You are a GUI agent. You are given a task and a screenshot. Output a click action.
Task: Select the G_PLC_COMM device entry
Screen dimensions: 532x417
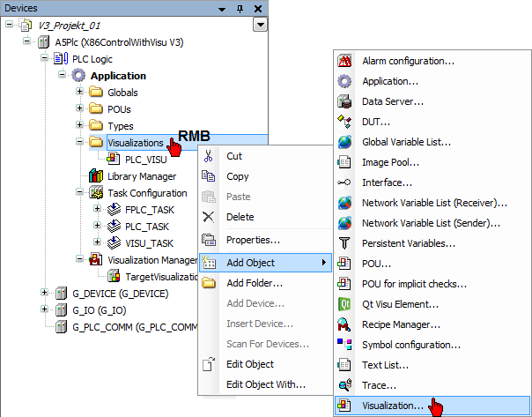click(135, 327)
